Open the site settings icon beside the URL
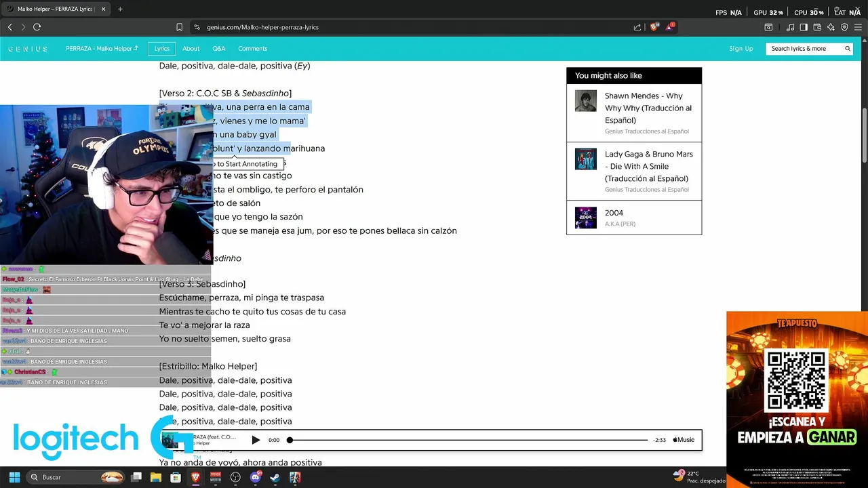The image size is (868, 488). tap(197, 27)
